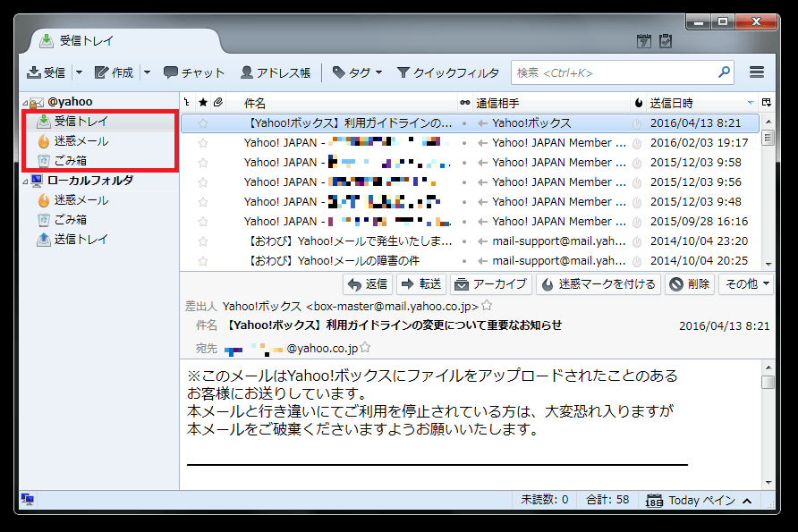Click the search field 検索
Screen dimensions: 798x532
point(617,72)
